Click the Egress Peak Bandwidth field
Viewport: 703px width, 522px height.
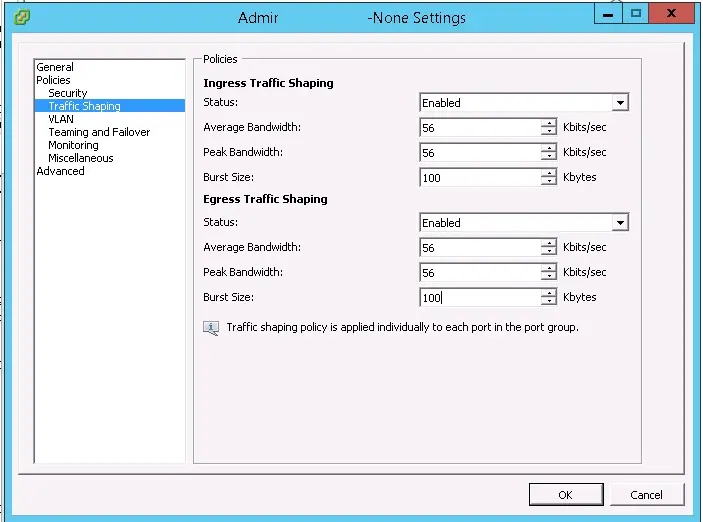click(481, 273)
